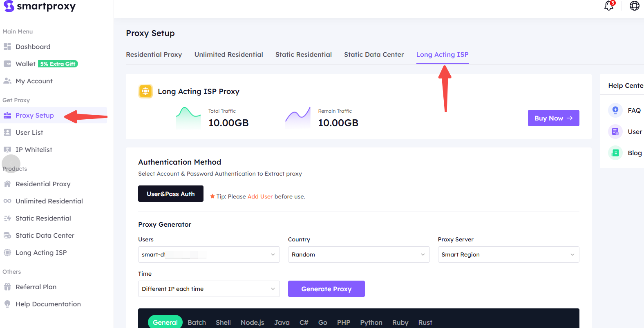Click the Generate Proxy button

click(326, 289)
